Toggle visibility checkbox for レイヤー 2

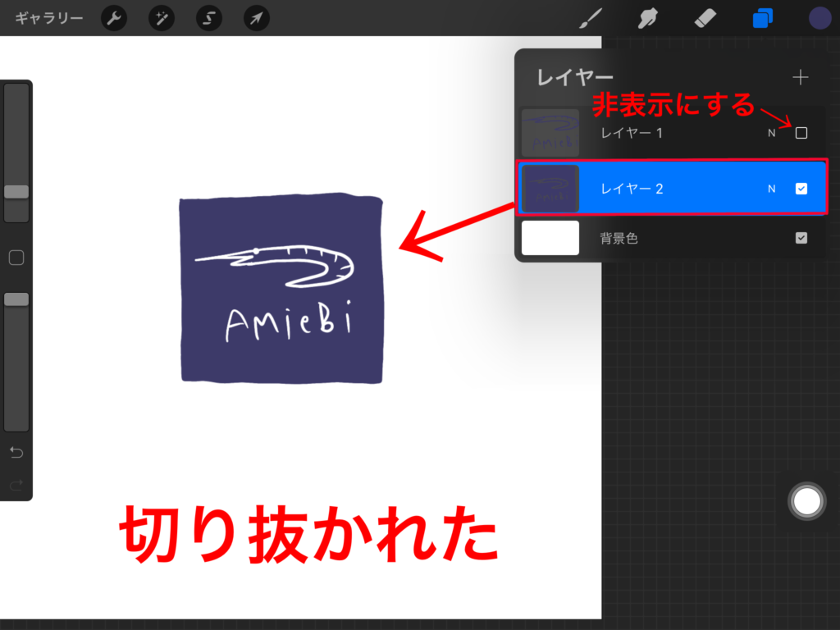pyautogui.click(x=801, y=189)
